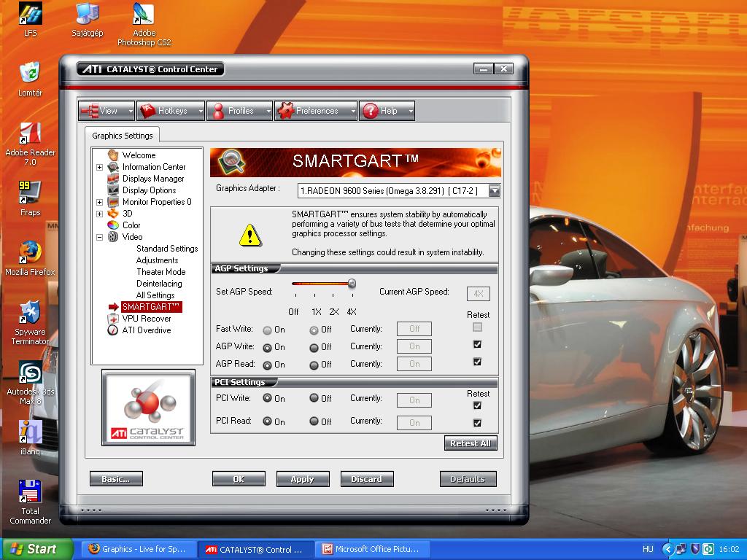Open the Hotkeys menu dropdown

tap(171, 111)
